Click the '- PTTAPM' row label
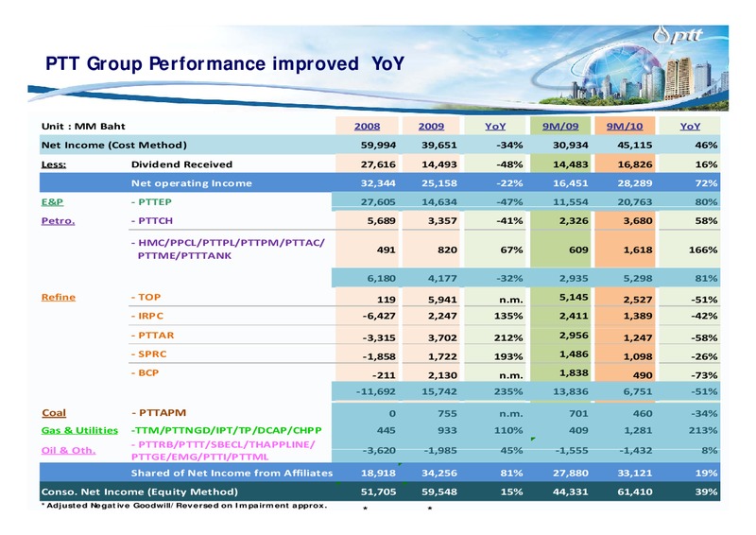Image resolution: width=756 pixels, height=535 pixels. click(159, 413)
